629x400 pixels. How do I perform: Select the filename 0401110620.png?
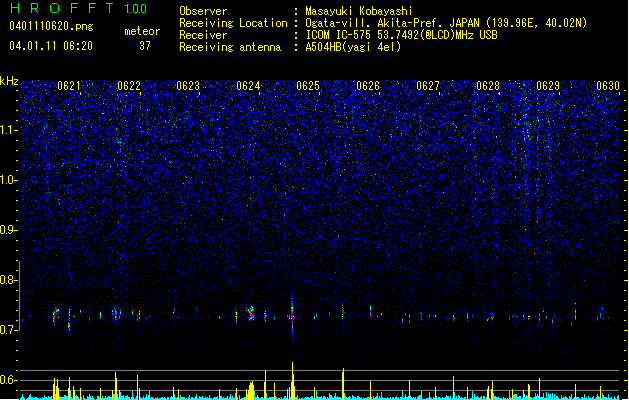tap(51, 26)
